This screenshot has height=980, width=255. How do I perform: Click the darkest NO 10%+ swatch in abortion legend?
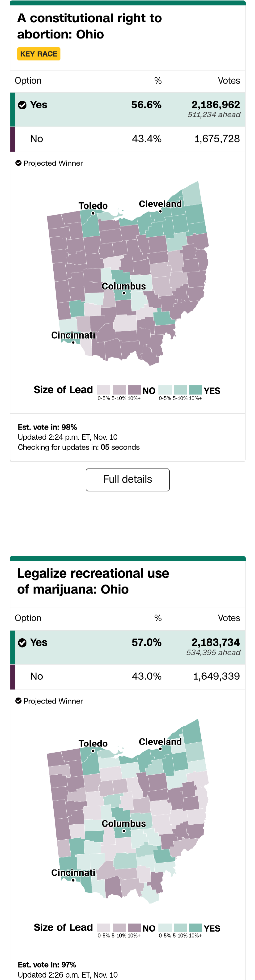pyautogui.click(x=134, y=390)
